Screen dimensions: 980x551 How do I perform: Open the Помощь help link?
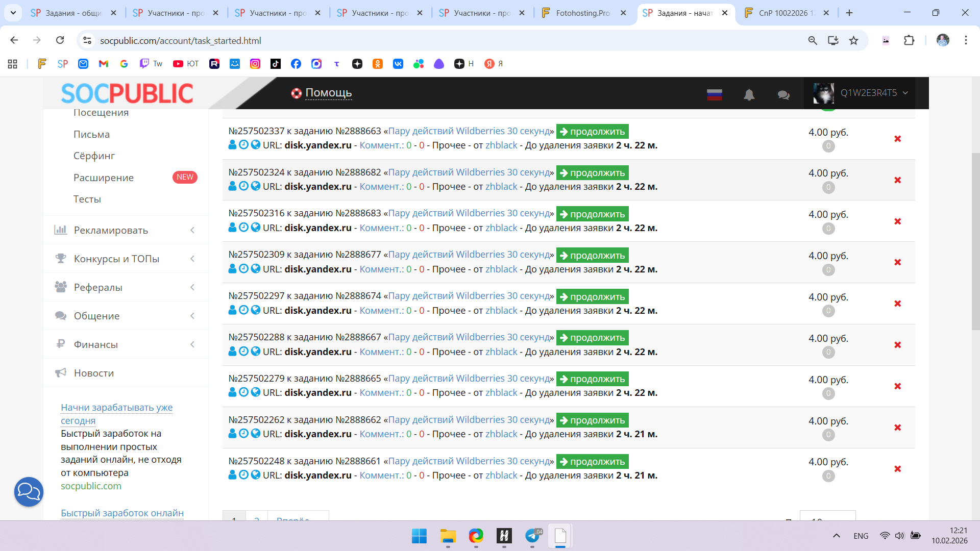point(328,93)
